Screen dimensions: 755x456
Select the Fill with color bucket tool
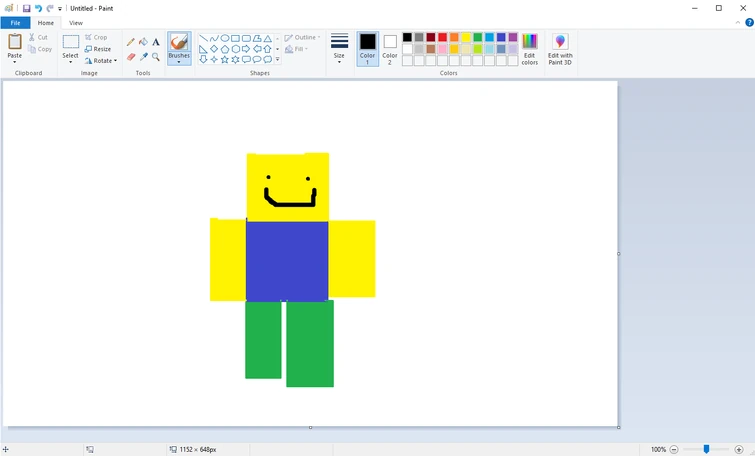tap(143, 42)
